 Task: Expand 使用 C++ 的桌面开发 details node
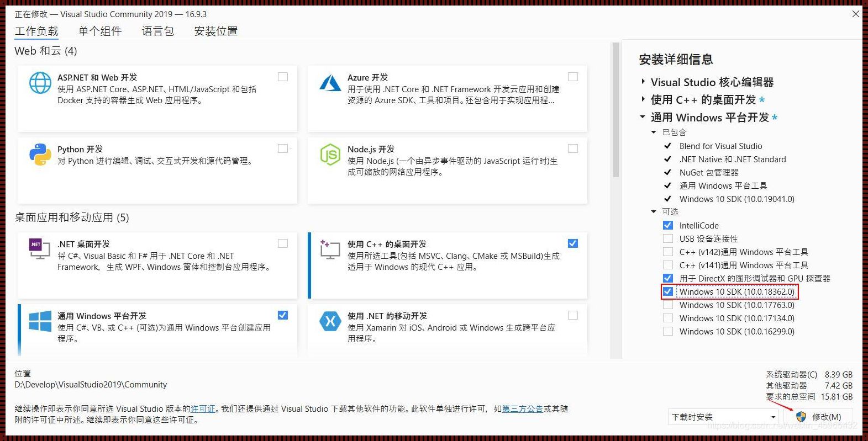(x=643, y=99)
